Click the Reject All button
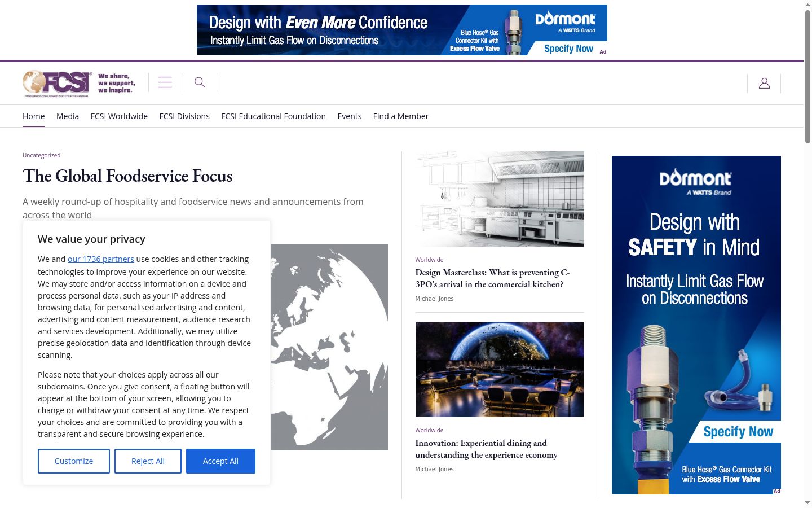Image resolution: width=812 pixels, height=508 pixels. click(148, 461)
